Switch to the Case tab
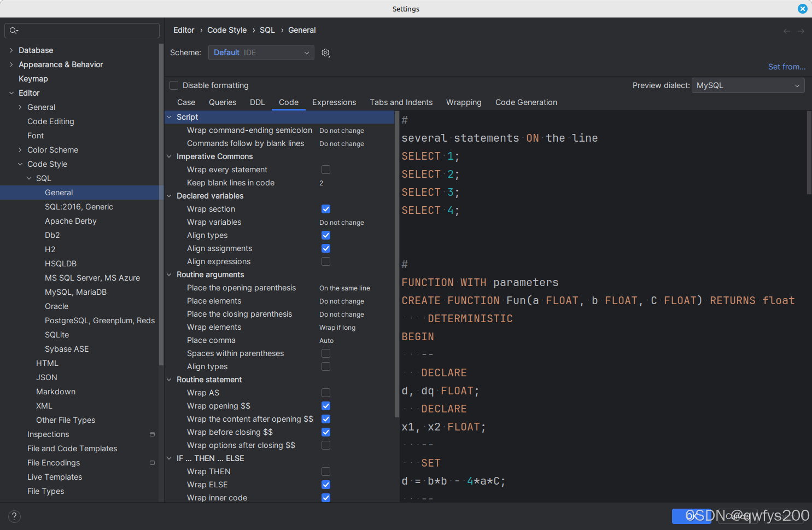This screenshot has width=812, height=530. pyautogui.click(x=186, y=102)
